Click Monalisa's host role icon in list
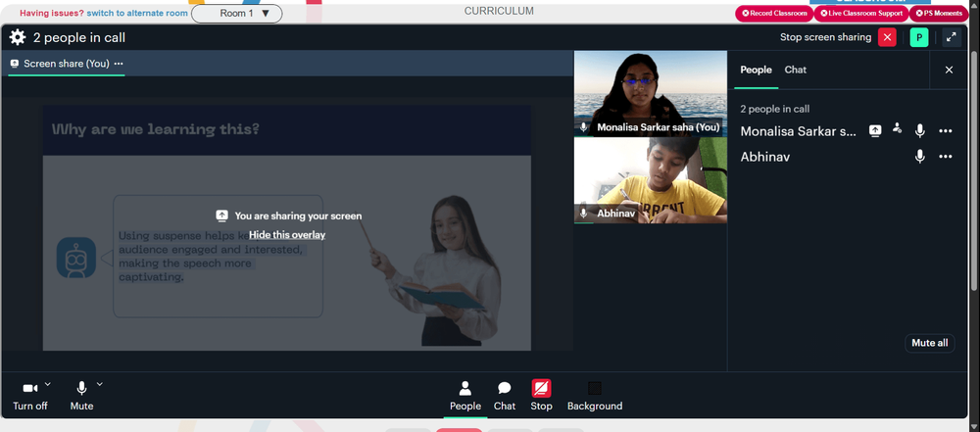 tap(898, 128)
